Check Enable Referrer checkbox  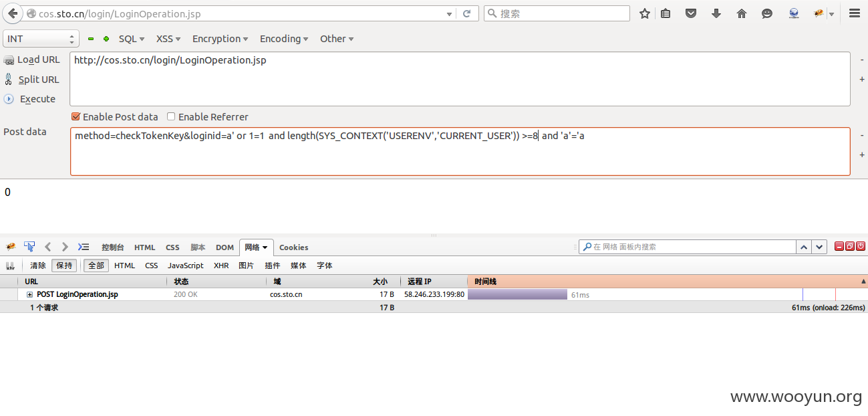pyautogui.click(x=171, y=116)
